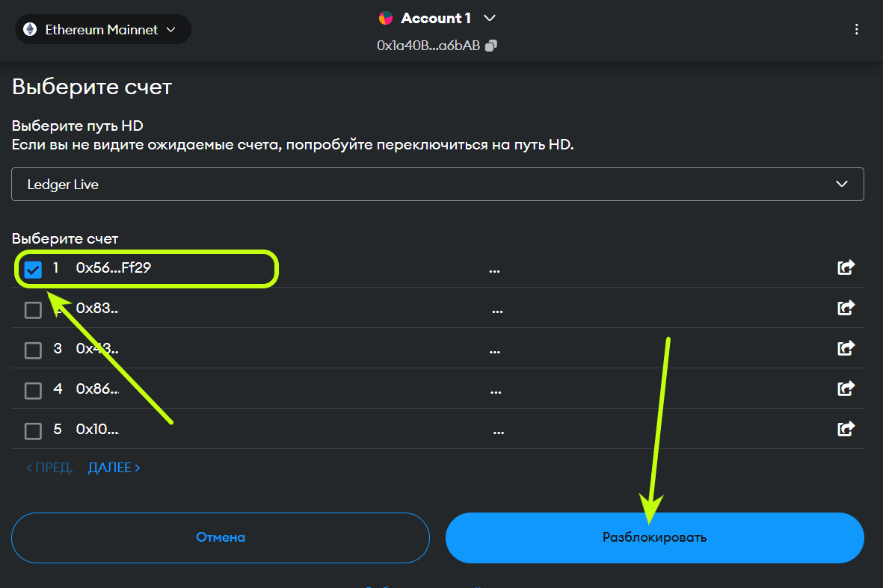The image size is (883, 588).
Task: Click the Account 1 avatar icon
Action: 386,19
